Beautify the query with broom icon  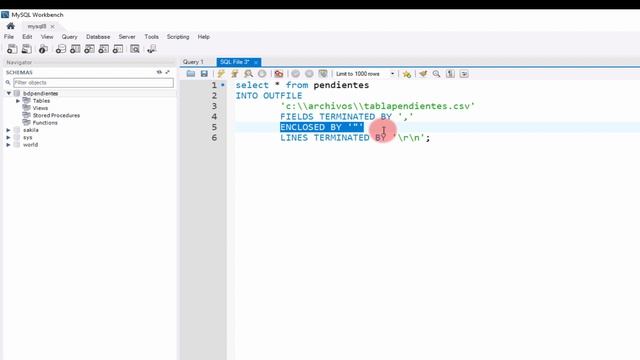[x=423, y=74]
